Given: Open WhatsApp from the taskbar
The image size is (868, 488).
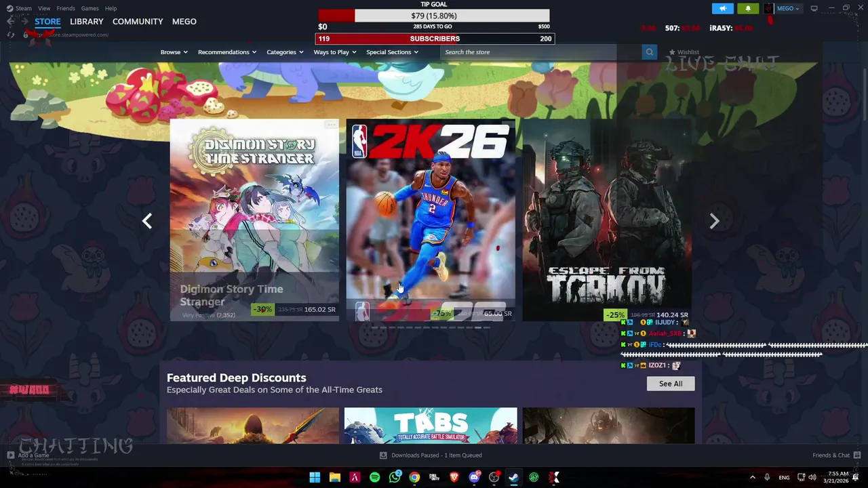Looking at the screenshot, I should tap(395, 477).
